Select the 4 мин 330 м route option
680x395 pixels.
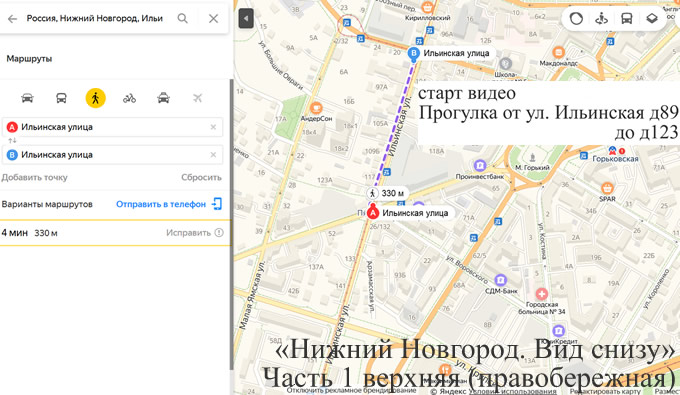pos(115,233)
